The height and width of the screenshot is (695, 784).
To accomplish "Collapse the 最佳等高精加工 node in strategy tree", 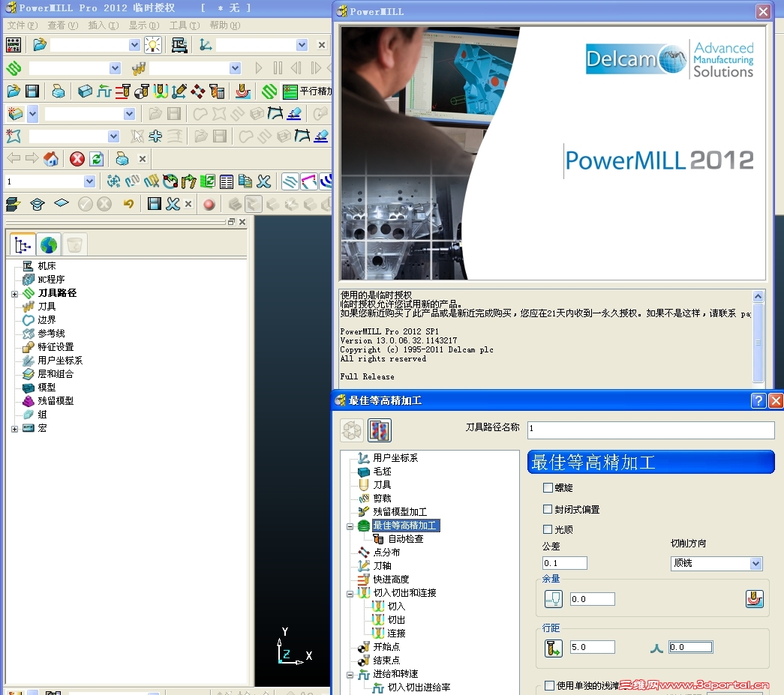I will 350,526.
